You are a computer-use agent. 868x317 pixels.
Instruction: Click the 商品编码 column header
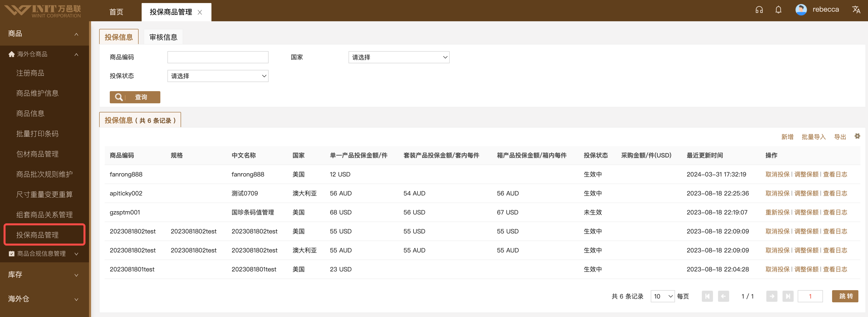point(122,155)
